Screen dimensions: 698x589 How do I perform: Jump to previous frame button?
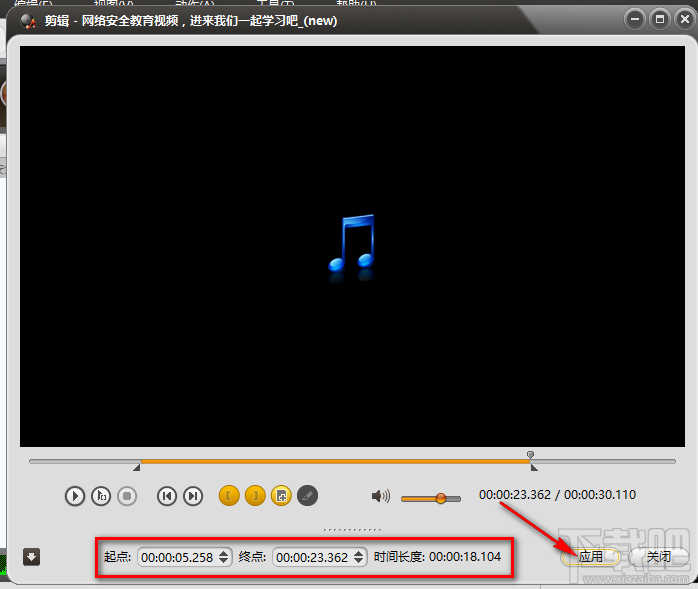click(x=167, y=496)
